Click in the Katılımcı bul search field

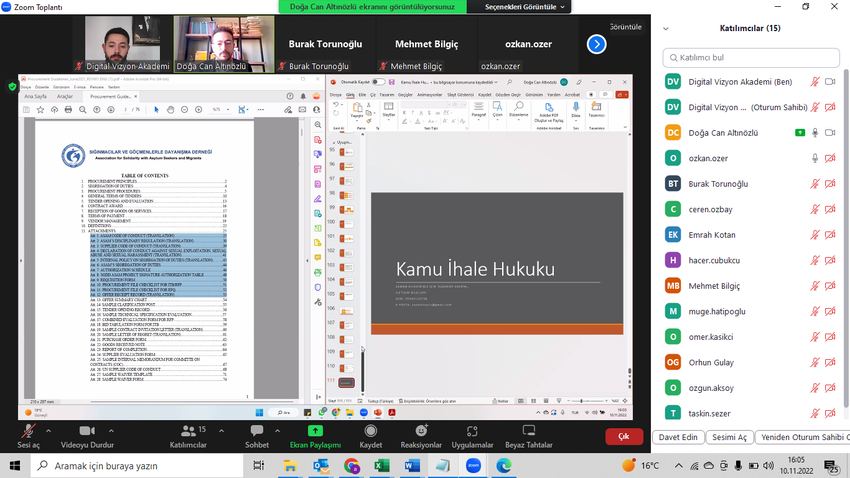751,57
